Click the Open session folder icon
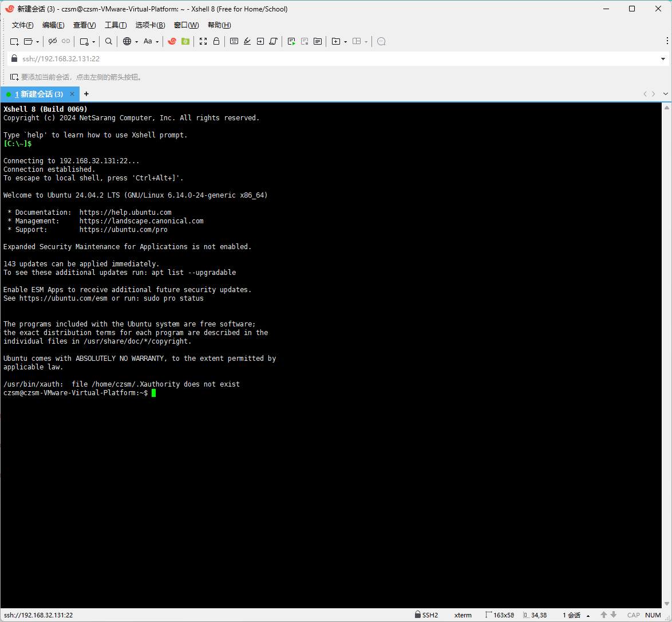672x622 pixels. pyautogui.click(x=28, y=42)
